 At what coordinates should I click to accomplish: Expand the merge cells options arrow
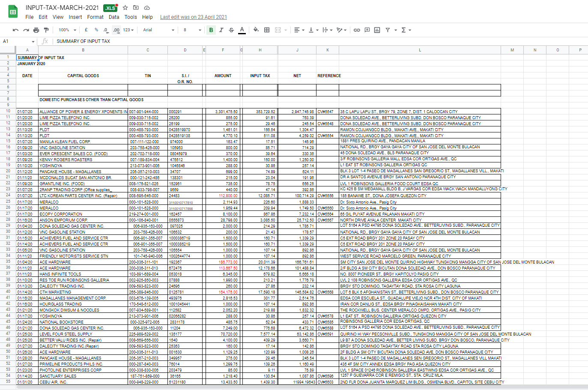pos(286,30)
